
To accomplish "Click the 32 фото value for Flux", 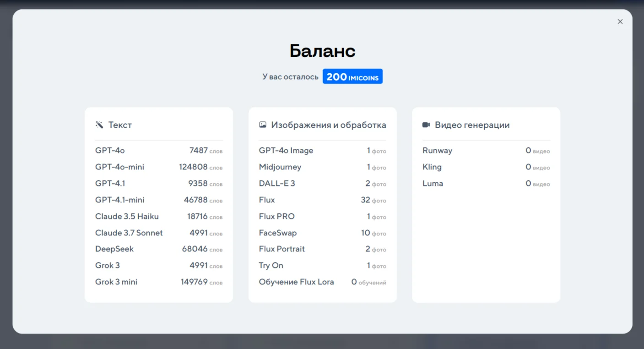I will pyautogui.click(x=373, y=200).
